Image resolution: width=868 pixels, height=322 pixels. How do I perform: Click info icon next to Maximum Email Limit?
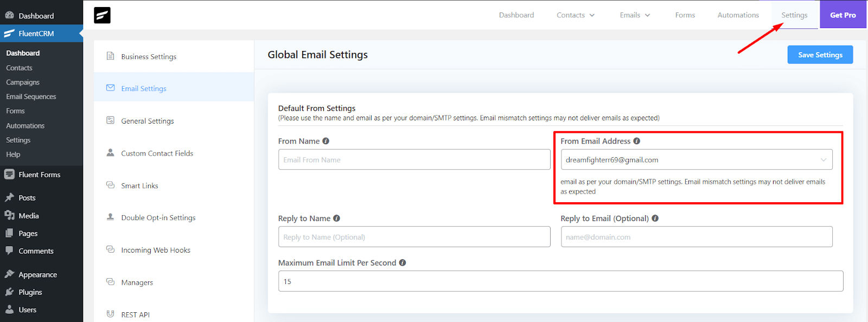(403, 263)
